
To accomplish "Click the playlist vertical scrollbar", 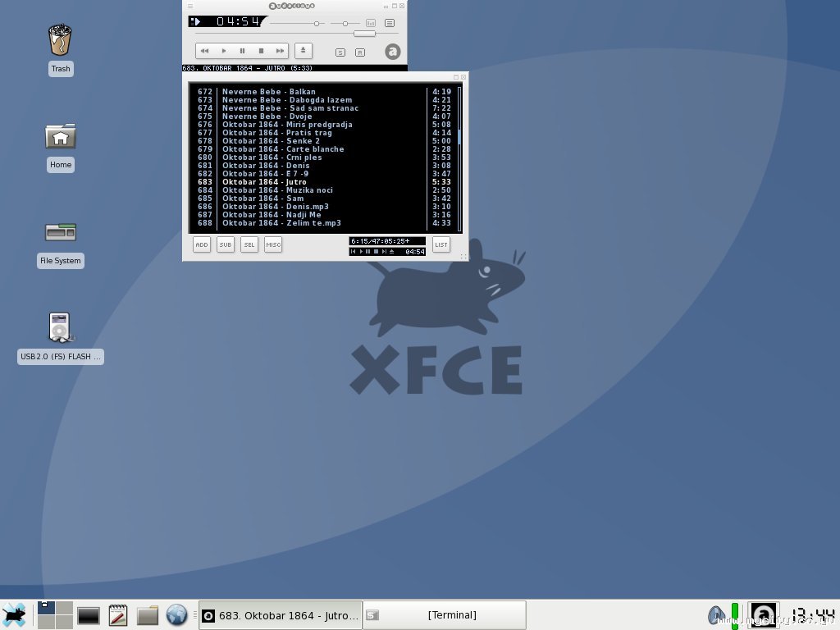I will pyautogui.click(x=459, y=158).
